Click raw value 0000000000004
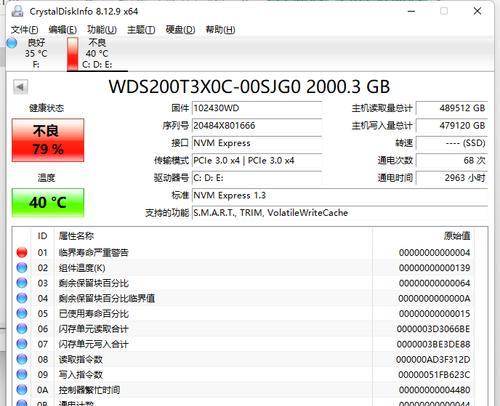The width and height of the screenshot is (500, 406). (x=434, y=253)
